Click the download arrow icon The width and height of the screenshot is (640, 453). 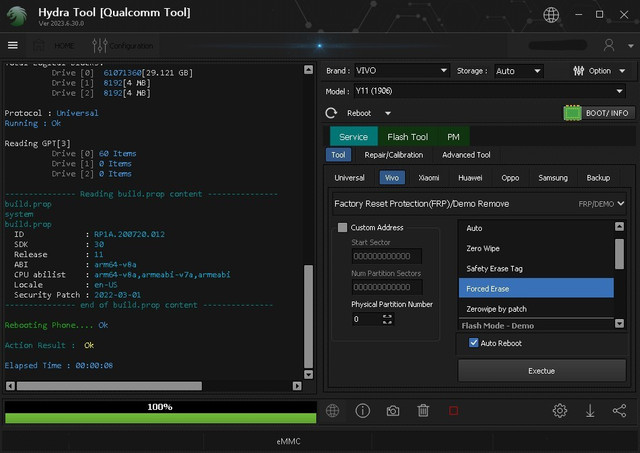590,411
